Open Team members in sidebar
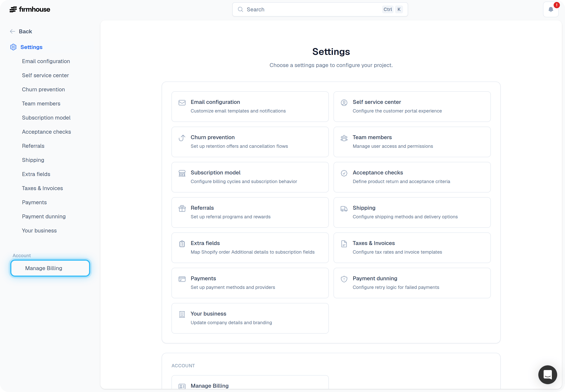 [x=41, y=103]
